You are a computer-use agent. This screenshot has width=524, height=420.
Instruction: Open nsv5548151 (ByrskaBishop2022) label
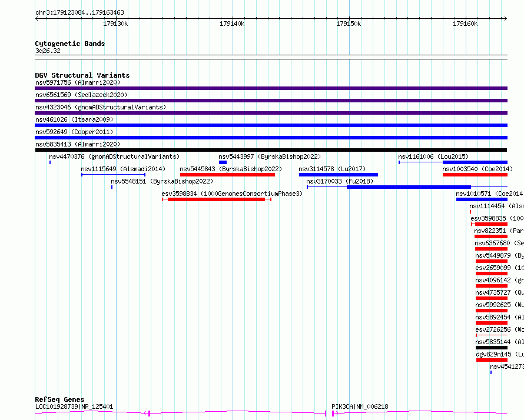[x=162, y=181]
